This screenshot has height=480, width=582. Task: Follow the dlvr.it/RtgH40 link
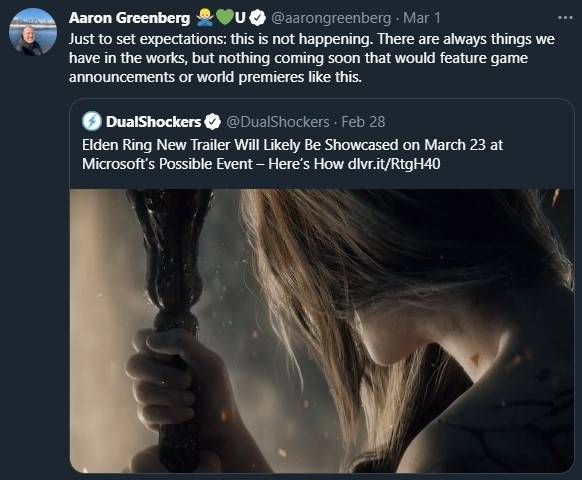(394, 164)
